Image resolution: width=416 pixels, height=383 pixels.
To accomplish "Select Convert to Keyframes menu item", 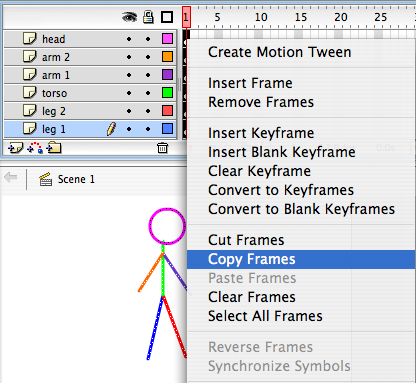I will pyautogui.click(x=281, y=190).
